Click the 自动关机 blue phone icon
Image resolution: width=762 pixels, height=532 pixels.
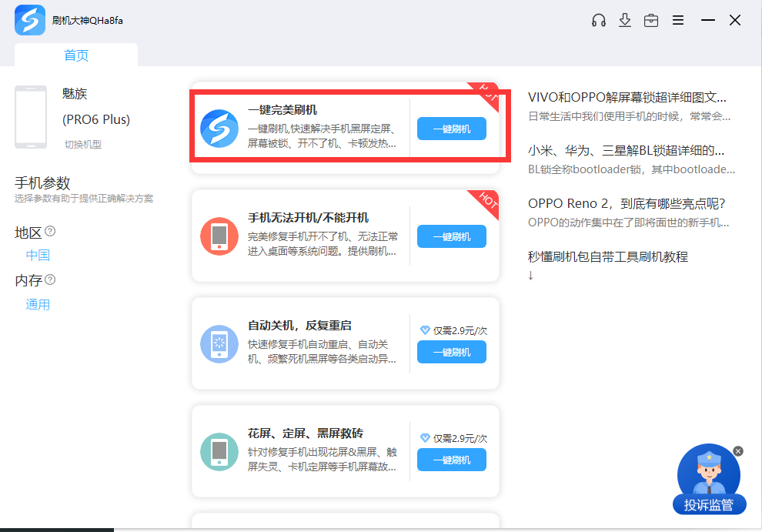point(219,344)
